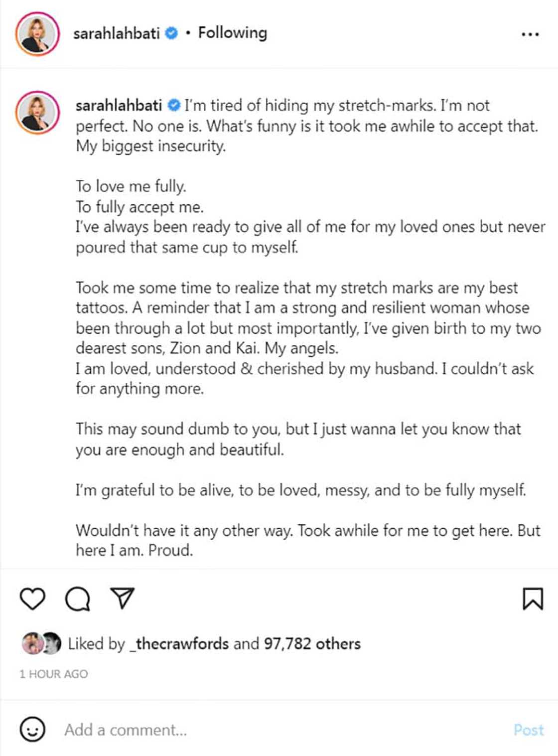Click the first liker avatar thumbnail

tap(31, 643)
